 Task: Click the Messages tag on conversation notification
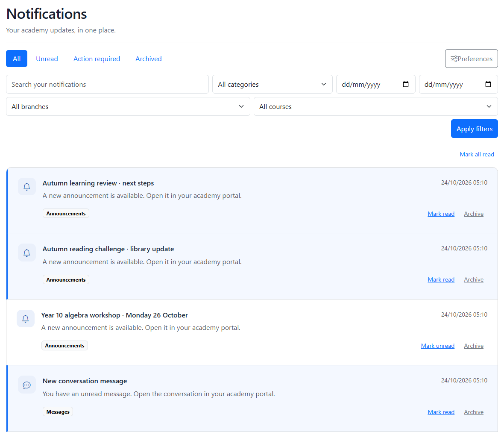58,412
